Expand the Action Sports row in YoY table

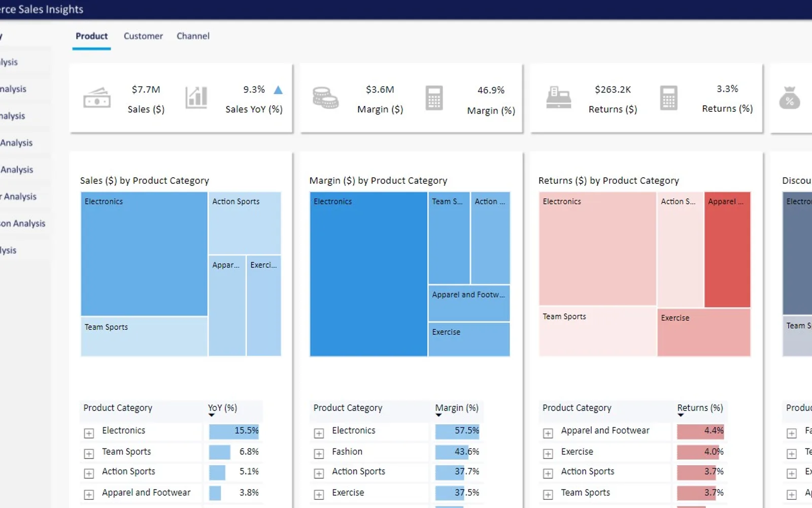tap(89, 473)
